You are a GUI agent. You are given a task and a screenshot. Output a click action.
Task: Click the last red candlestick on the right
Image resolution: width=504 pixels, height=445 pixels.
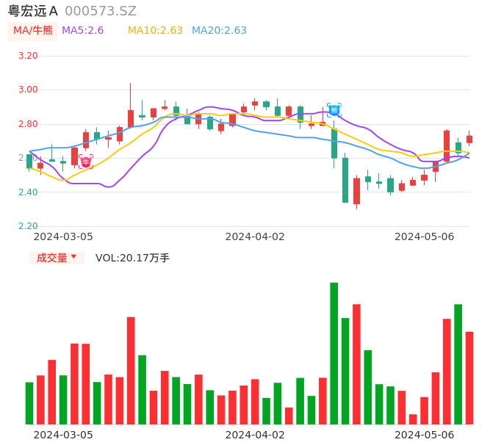coord(469,139)
